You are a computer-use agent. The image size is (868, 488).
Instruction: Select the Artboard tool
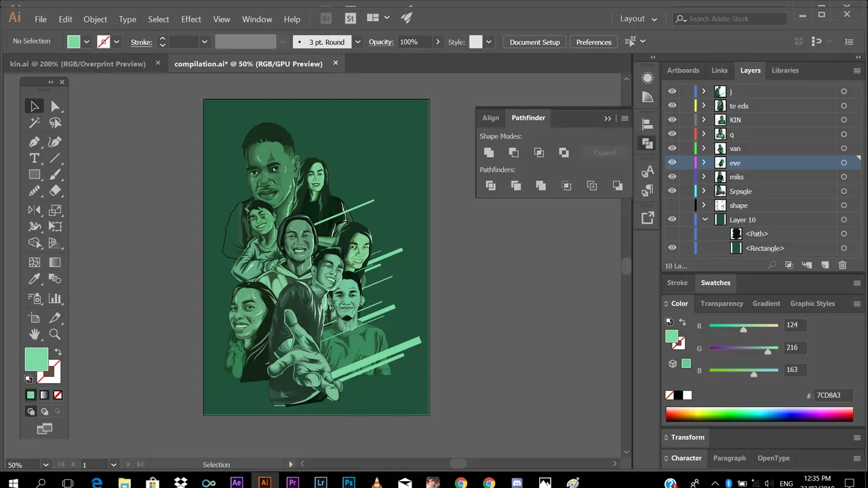(35, 317)
